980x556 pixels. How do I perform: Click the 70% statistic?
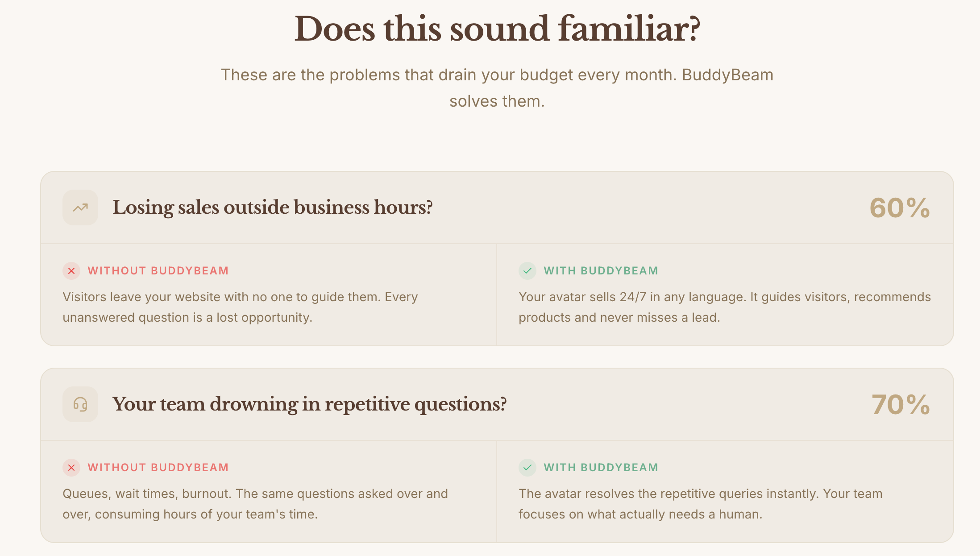click(901, 405)
